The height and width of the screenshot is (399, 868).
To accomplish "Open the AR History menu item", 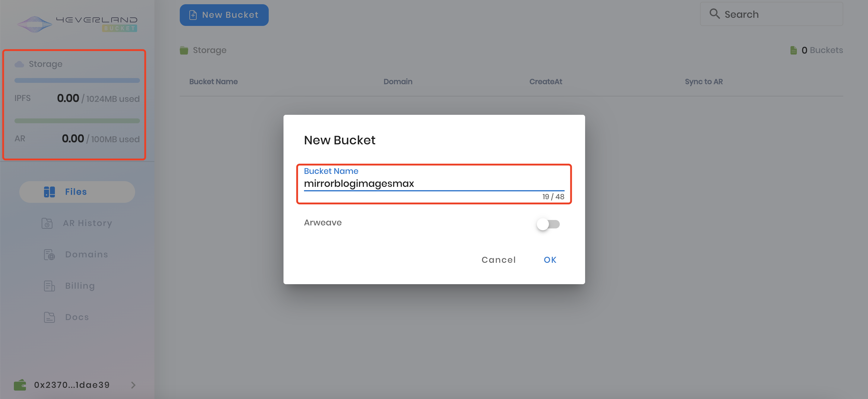I will [x=77, y=223].
